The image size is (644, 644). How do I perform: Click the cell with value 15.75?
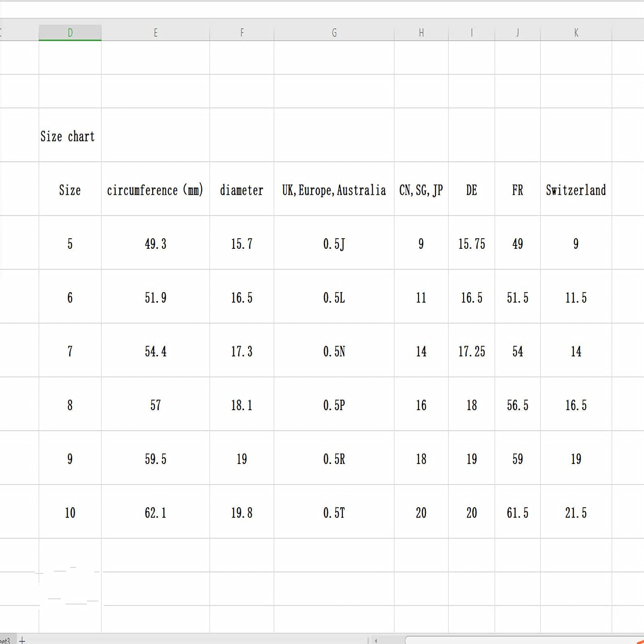click(x=471, y=243)
